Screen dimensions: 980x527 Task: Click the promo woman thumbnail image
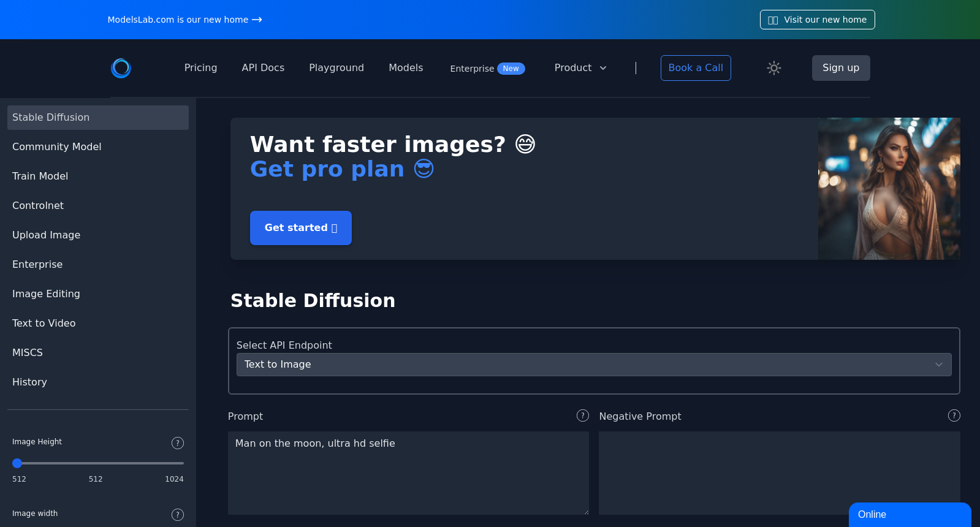point(889,189)
